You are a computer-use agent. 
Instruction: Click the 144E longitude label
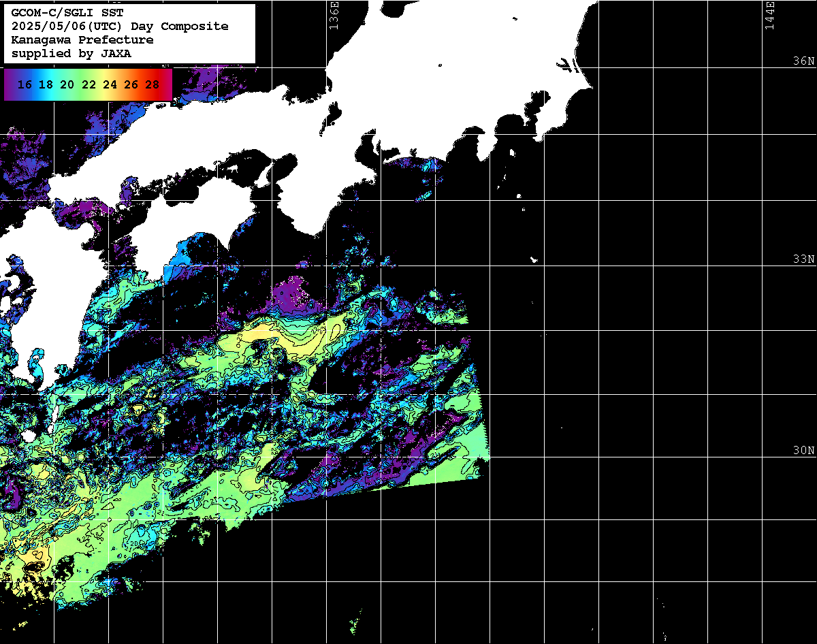770,15
